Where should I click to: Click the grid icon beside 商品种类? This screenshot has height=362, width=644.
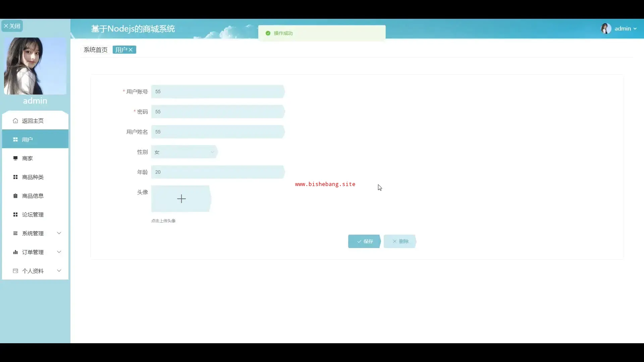[x=15, y=177]
